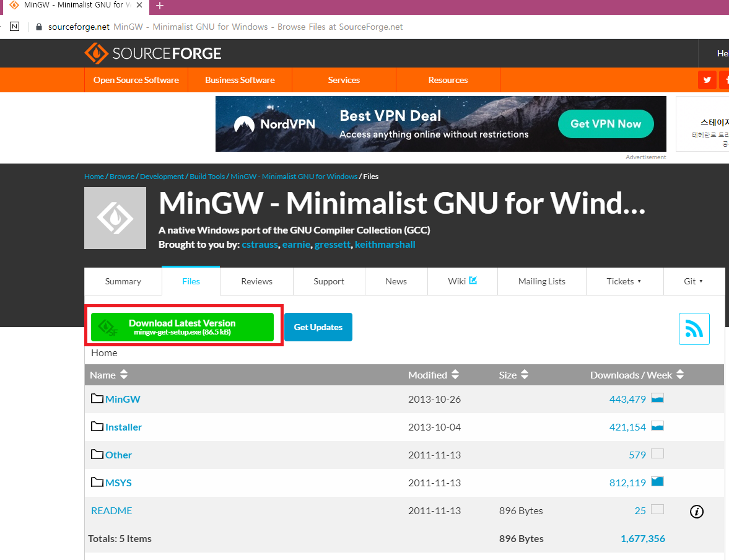Open the News tab
729x560 pixels.
coord(396,281)
